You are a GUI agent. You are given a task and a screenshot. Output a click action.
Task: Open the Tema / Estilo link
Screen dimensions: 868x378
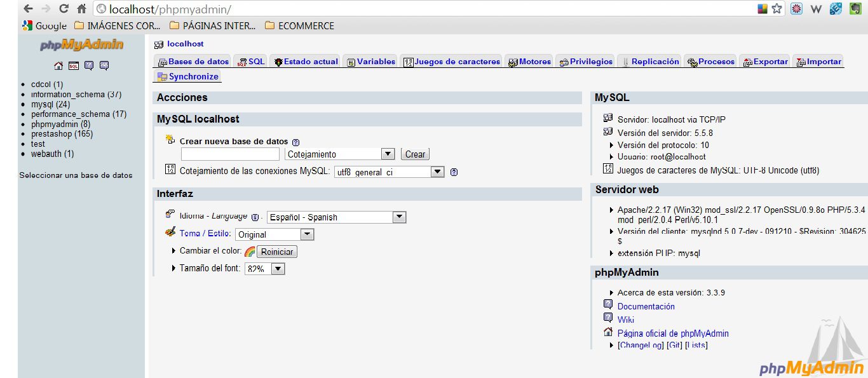pyautogui.click(x=205, y=234)
